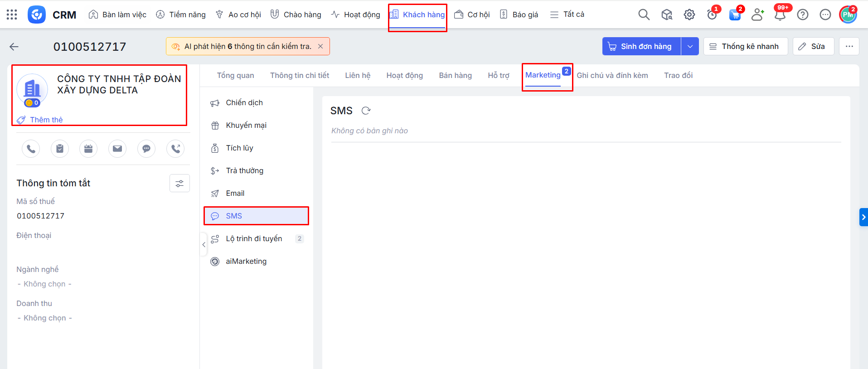The height and width of the screenshot is (369, 868).
Task: Select Lộ trình đi tuyến menu item
Action: [x=254, y=238]
